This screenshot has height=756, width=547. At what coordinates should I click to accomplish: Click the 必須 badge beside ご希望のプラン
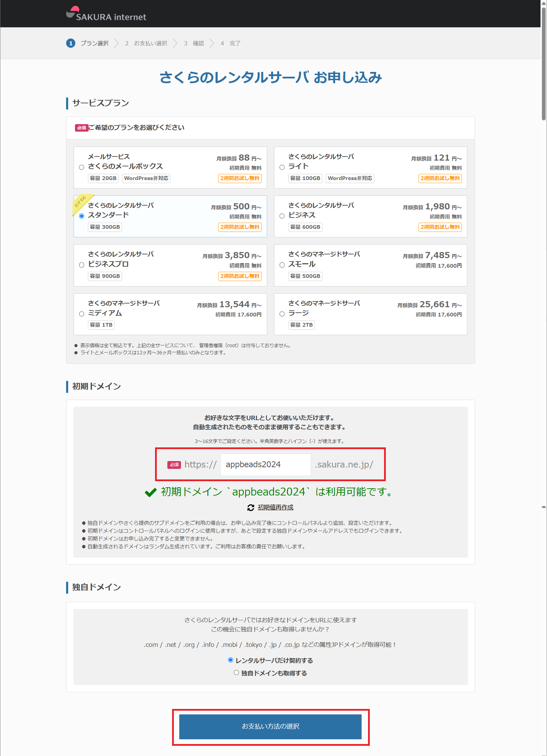pos(82,128)
